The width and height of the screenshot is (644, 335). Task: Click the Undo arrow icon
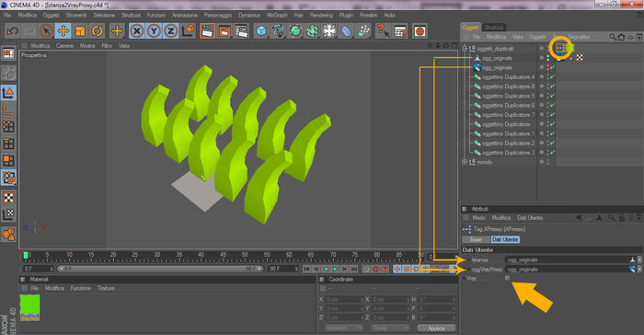[13, 30]
